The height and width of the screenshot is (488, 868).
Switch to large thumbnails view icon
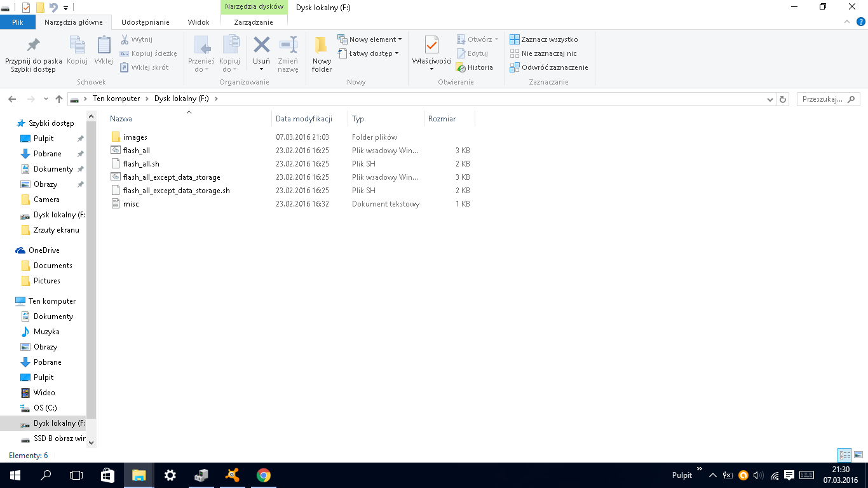click(858, 455)
